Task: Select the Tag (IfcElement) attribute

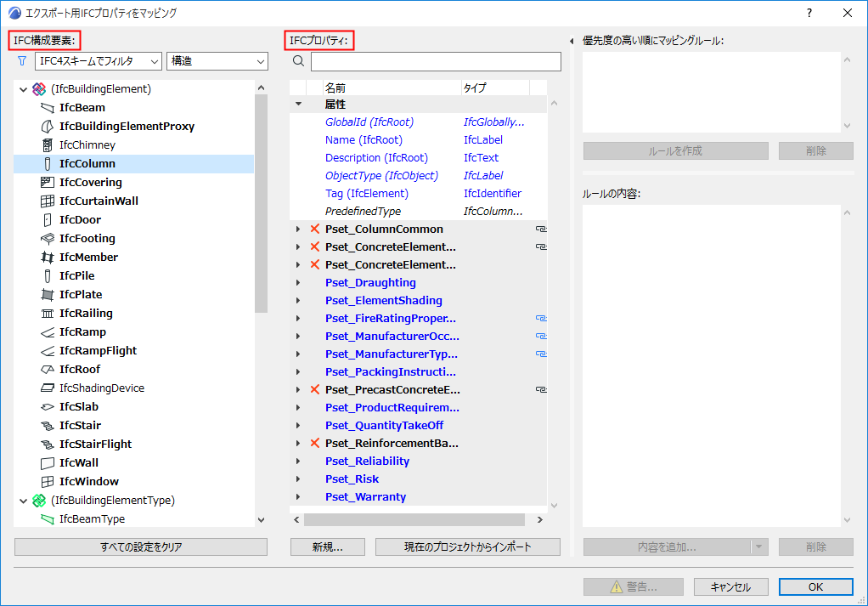Action: point(366,193)
